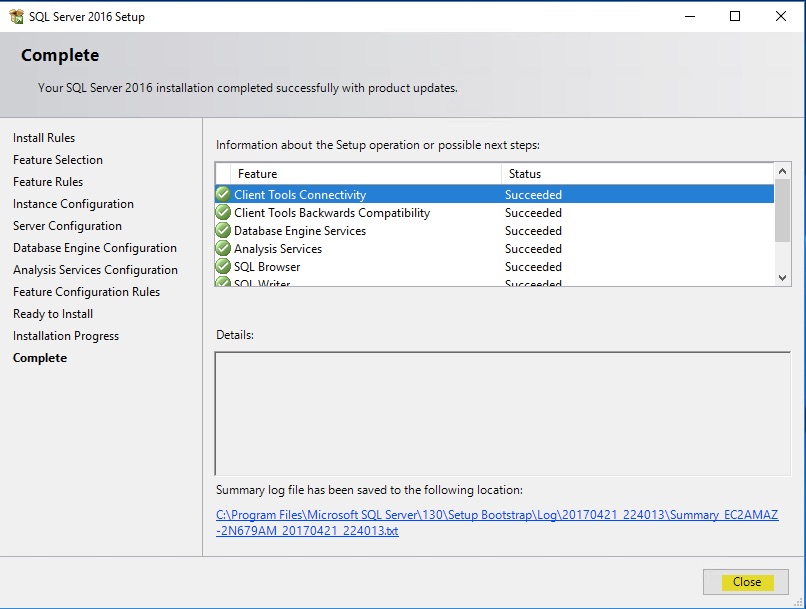Select the Client Tools Connectivity row

(400, 195)
